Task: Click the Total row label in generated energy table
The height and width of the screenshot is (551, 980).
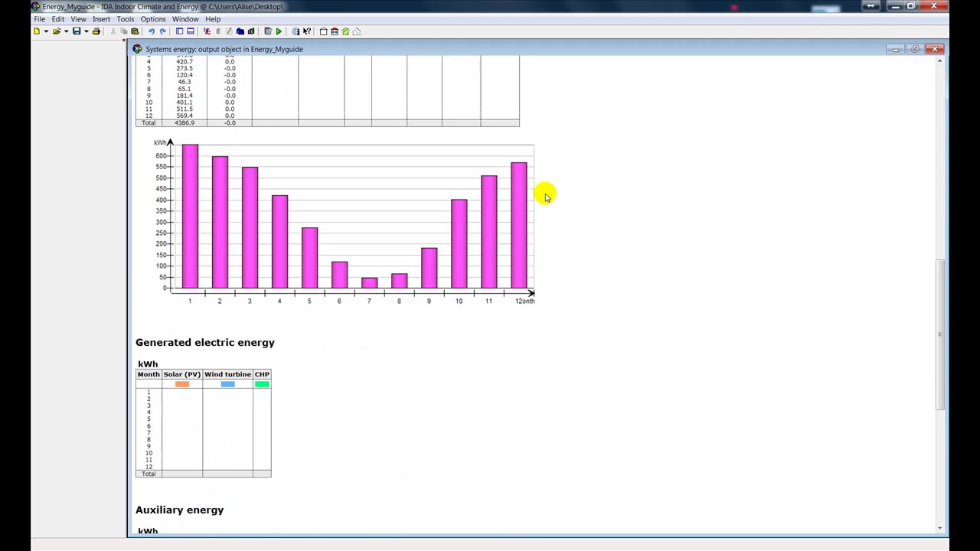Action: [149, 474]
